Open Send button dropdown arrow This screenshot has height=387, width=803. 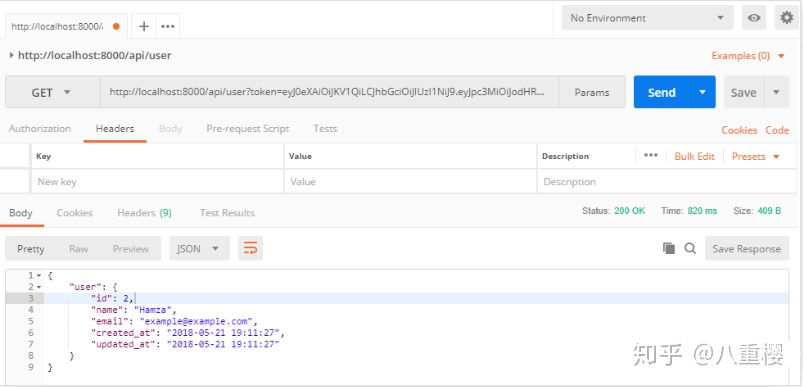703,92
